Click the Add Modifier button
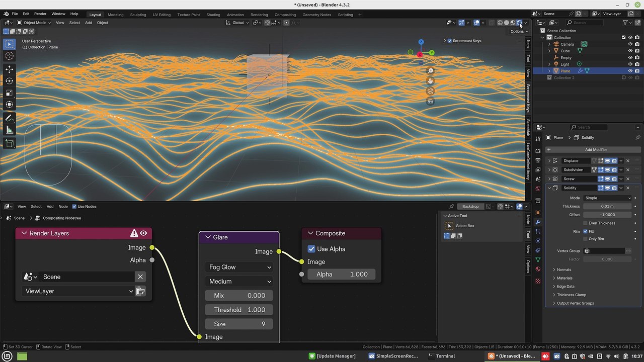The height and width of the screenshot is (362, 644). [x=596, y=149]
